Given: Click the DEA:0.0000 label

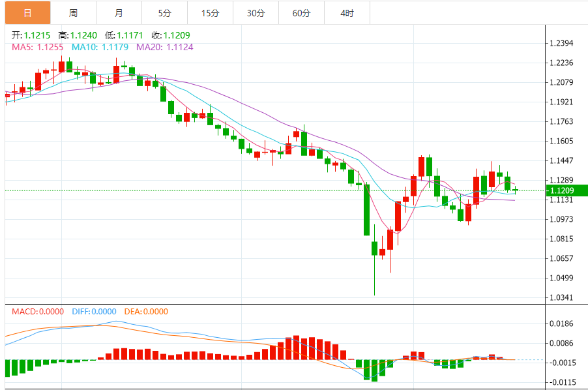Looking at the screenshot, I should pos(146,312).
